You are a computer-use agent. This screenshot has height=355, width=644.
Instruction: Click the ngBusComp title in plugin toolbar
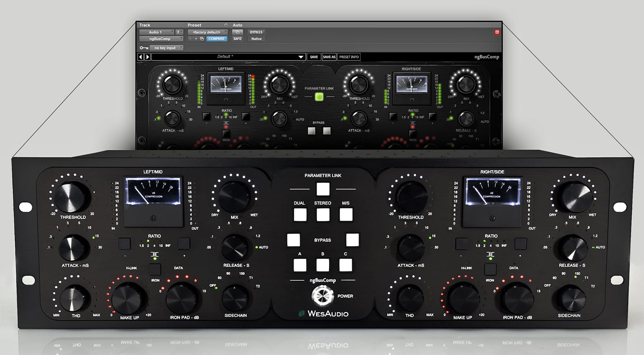coord(487,57)
